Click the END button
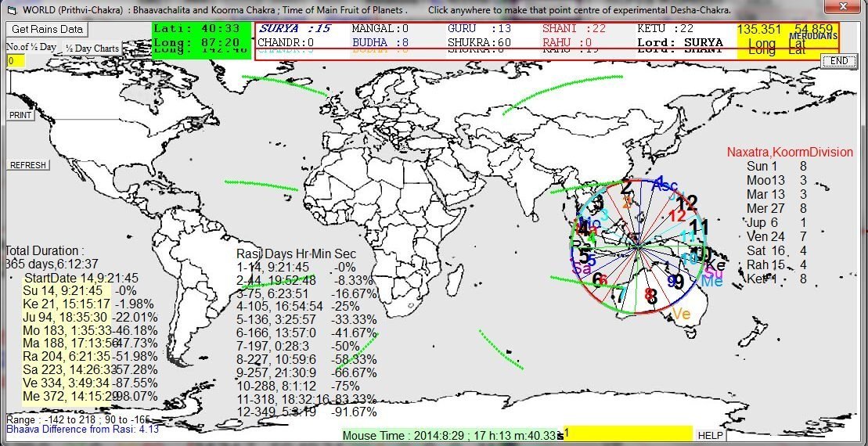The image size is (868, 446). click(839, 61)
